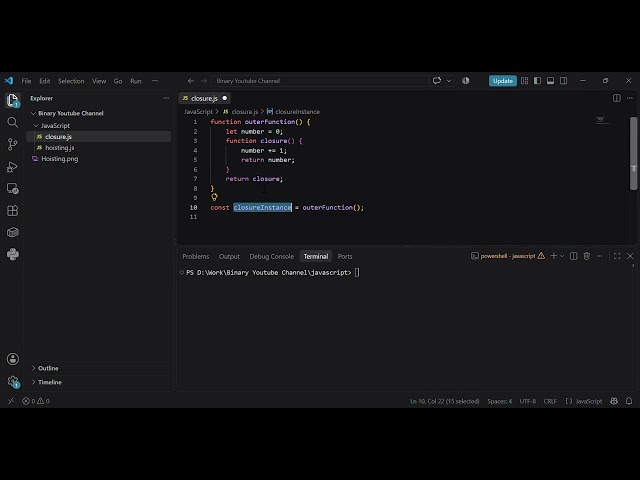Show the code action lightbulb
This screenshot has width=640, height=480.
pyautogui.click(x=214, y=197)
